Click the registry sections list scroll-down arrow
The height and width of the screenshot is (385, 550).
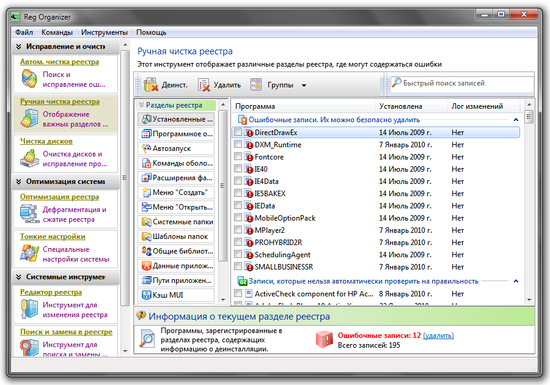tap(223, 299)
